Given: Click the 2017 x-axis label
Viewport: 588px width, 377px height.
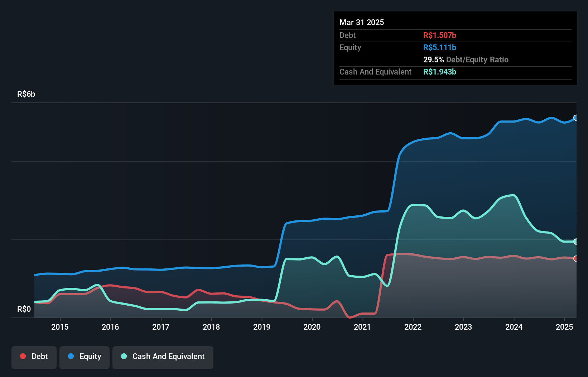Looking at the screenshot, I should coord(161,327).
